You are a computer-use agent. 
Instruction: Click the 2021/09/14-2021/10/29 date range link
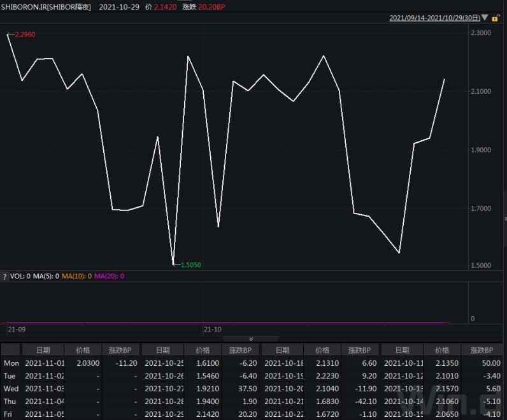(x=434, y=18)
